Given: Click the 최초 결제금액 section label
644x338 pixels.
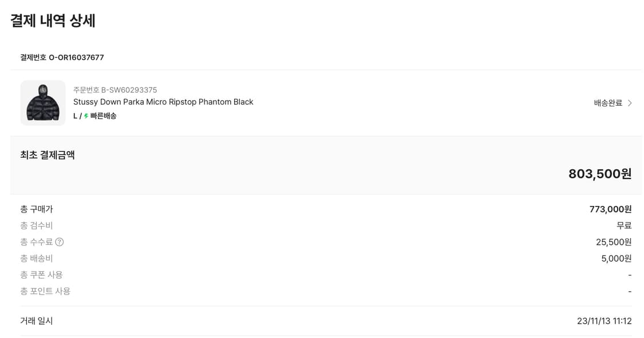Looking at the screenshot, I should pyautogui.click(x=48, y=155).
